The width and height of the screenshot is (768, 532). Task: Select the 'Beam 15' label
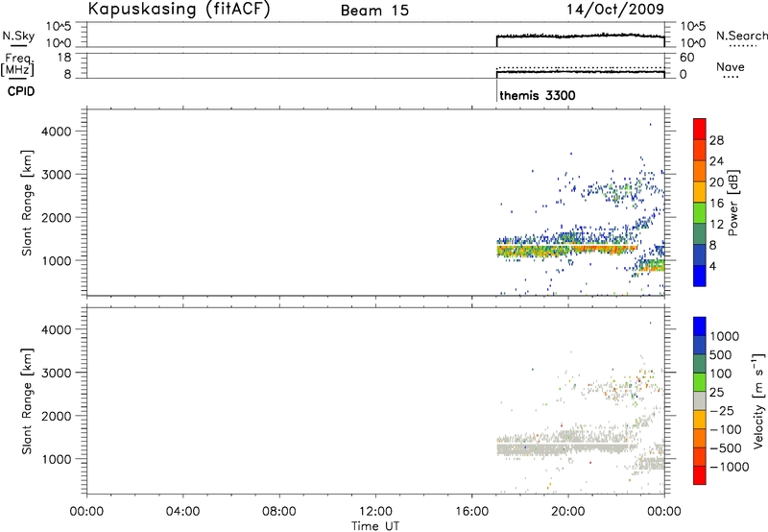pos(374,11)
